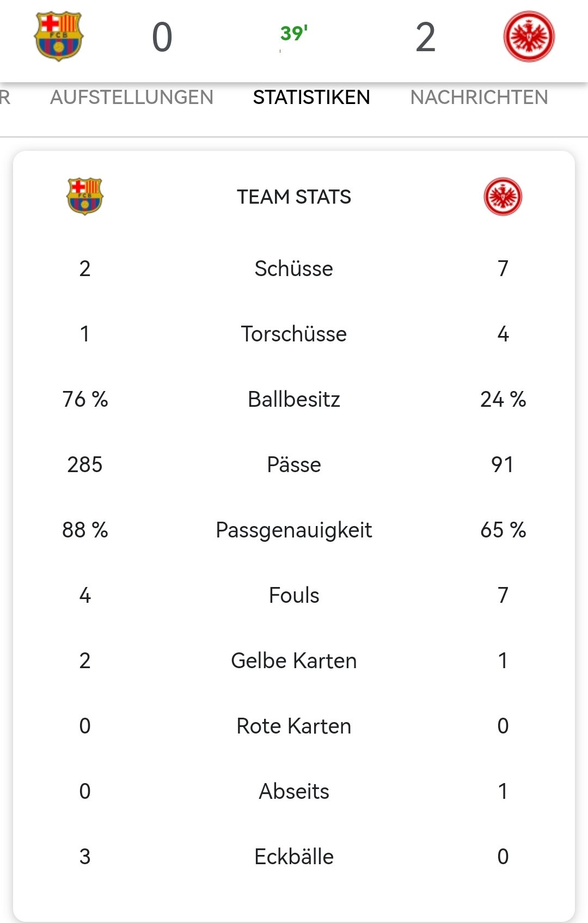Screen dimensions: 588x923
Task: Tap the Passgenauigkeit row label
Action: tap(294, 530)
